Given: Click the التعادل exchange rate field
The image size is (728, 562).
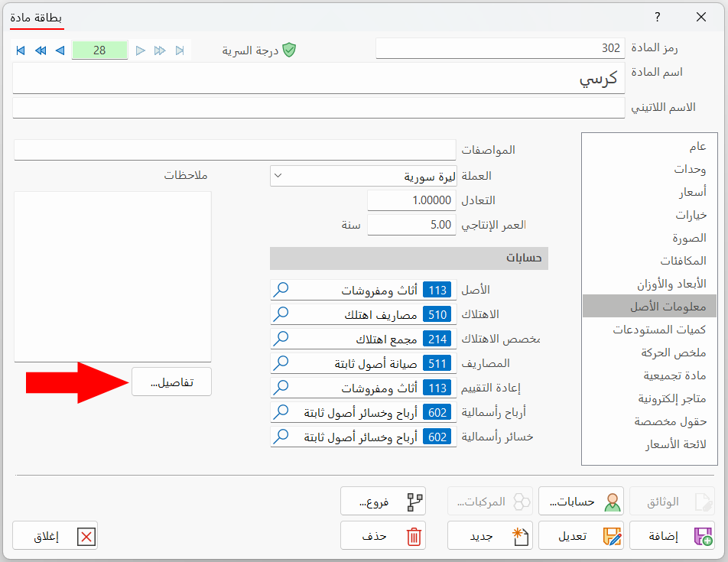Looking at the screenshot, I should tap(411, 200).
